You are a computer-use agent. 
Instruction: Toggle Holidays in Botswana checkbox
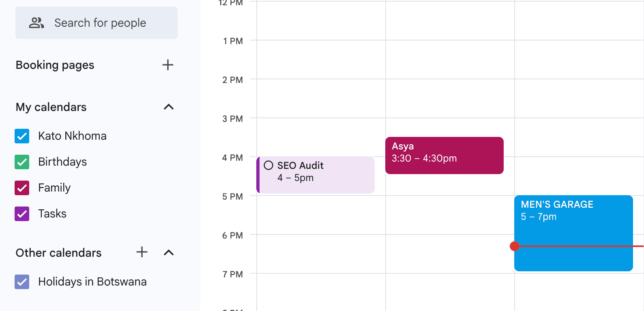(x=22, y=282)
